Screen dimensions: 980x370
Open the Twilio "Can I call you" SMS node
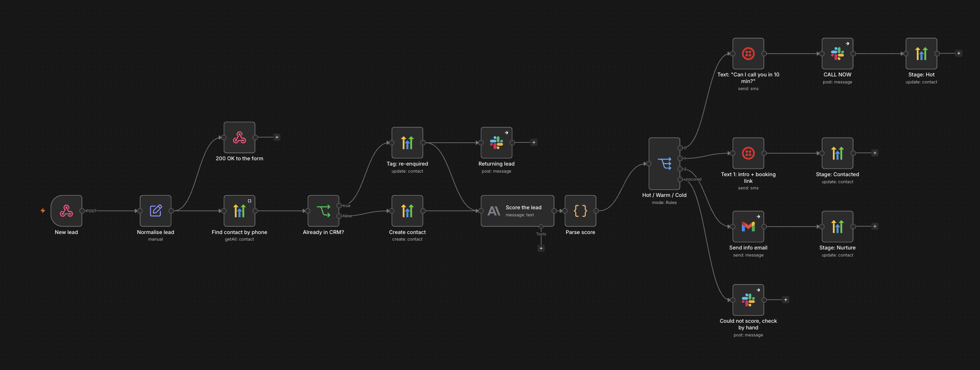coord(748,53)
